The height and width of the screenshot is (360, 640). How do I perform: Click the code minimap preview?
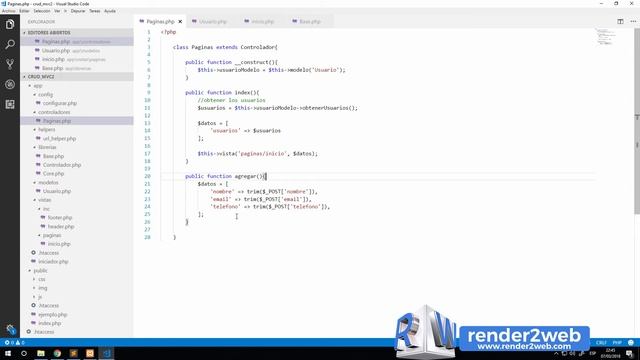click(605, 36)
